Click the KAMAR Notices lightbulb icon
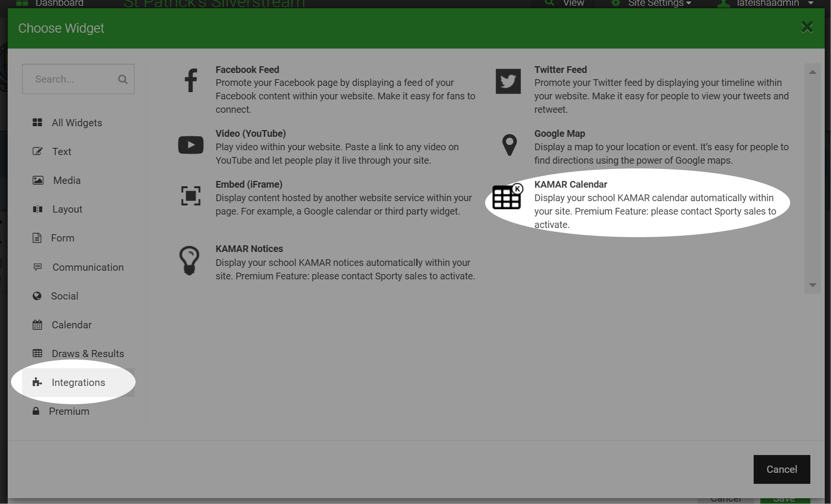 point(189,261)
